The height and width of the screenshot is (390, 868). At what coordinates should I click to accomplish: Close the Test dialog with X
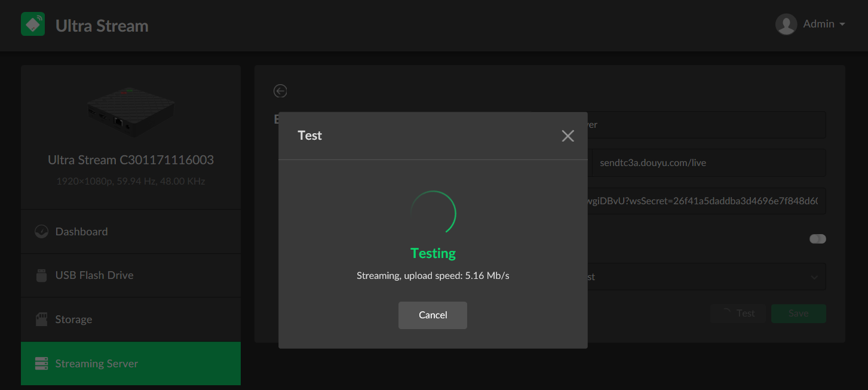click(568, 136)
